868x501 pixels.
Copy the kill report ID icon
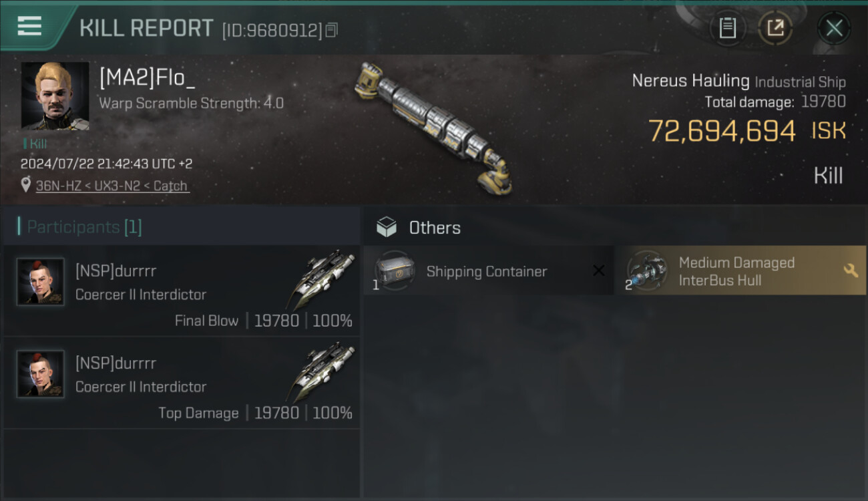pos(332,30)
